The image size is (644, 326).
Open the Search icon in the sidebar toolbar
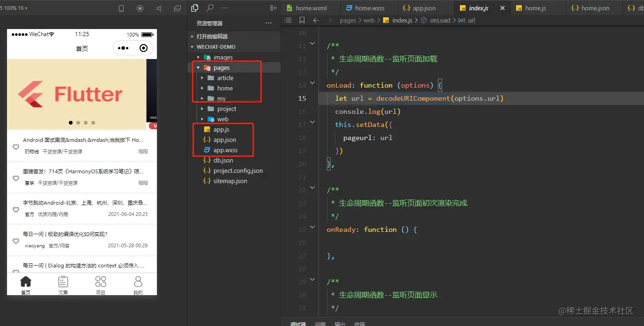(x=210, y=8)
